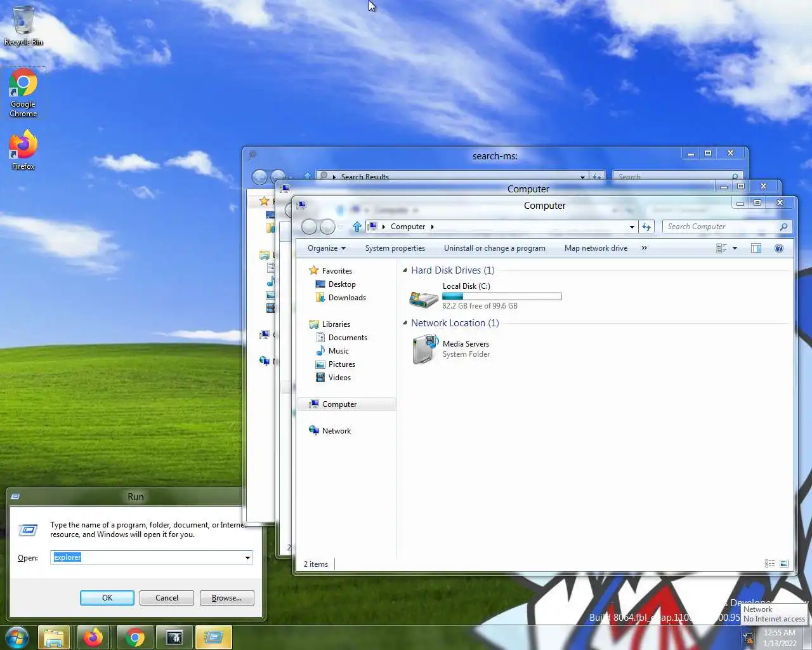Collapse the Network Location group

[405, 323]
